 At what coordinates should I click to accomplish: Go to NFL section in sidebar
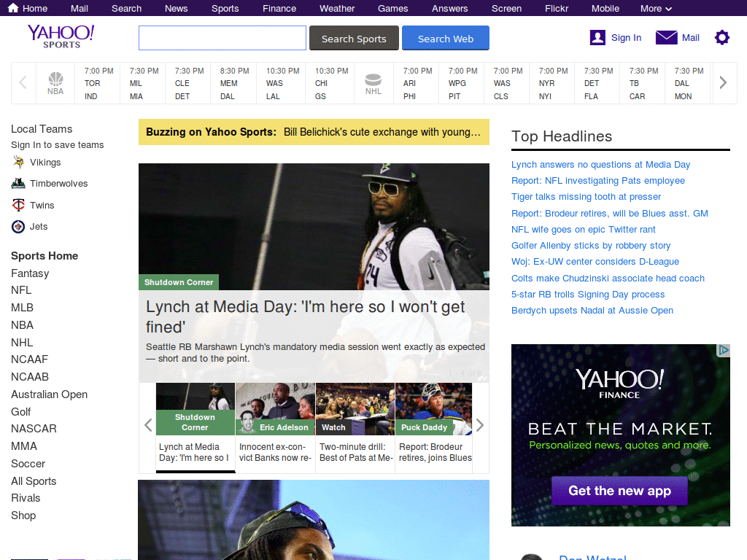click(x=21, y=290)
